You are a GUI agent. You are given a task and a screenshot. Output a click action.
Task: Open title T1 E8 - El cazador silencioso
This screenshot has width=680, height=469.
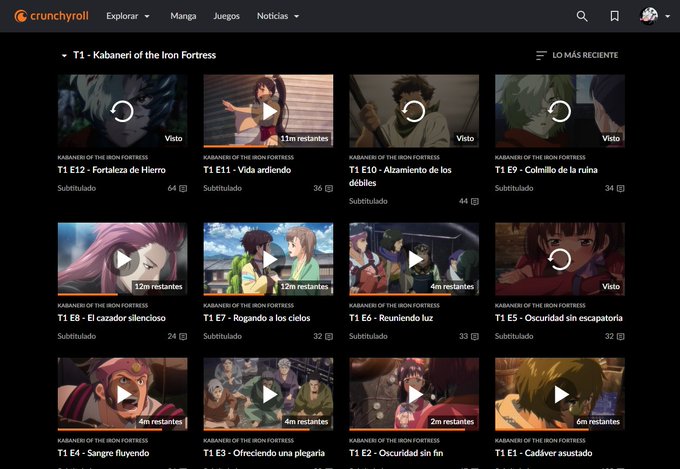tap(111, 318)
